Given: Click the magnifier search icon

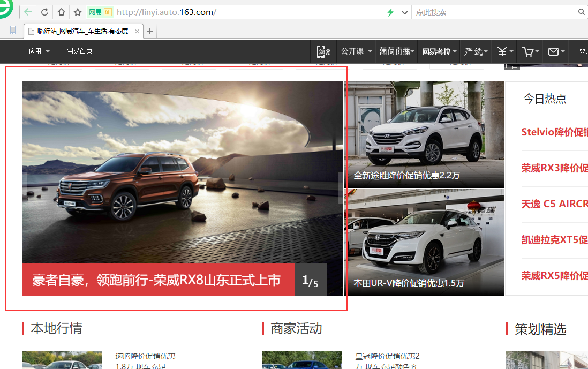Looking at the screenshot, I should point(581,12).
